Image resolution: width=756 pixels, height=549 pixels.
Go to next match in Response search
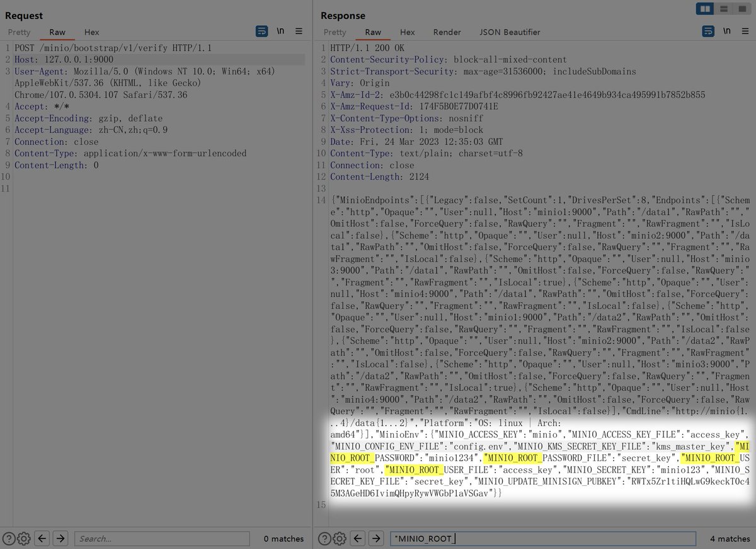377,538
